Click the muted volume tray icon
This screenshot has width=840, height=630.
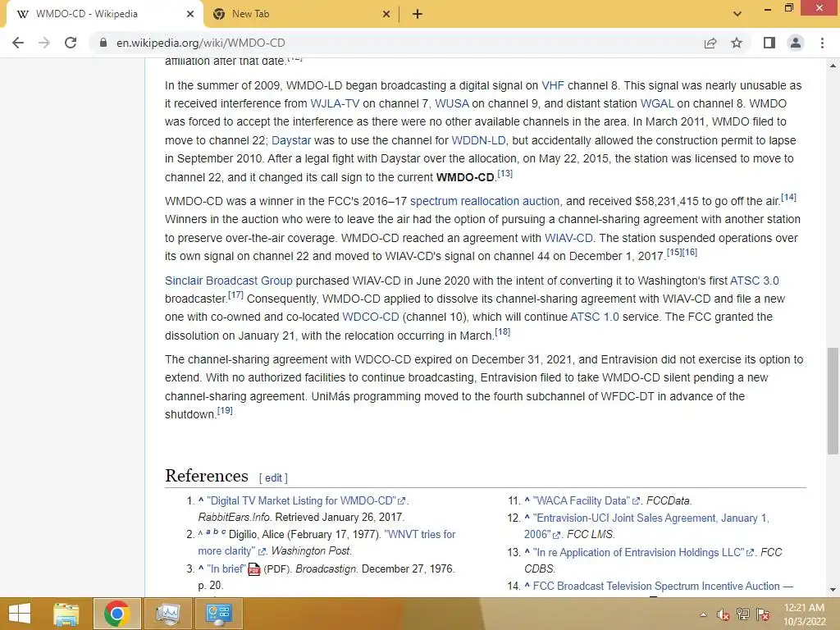click(x=724, y=614)
